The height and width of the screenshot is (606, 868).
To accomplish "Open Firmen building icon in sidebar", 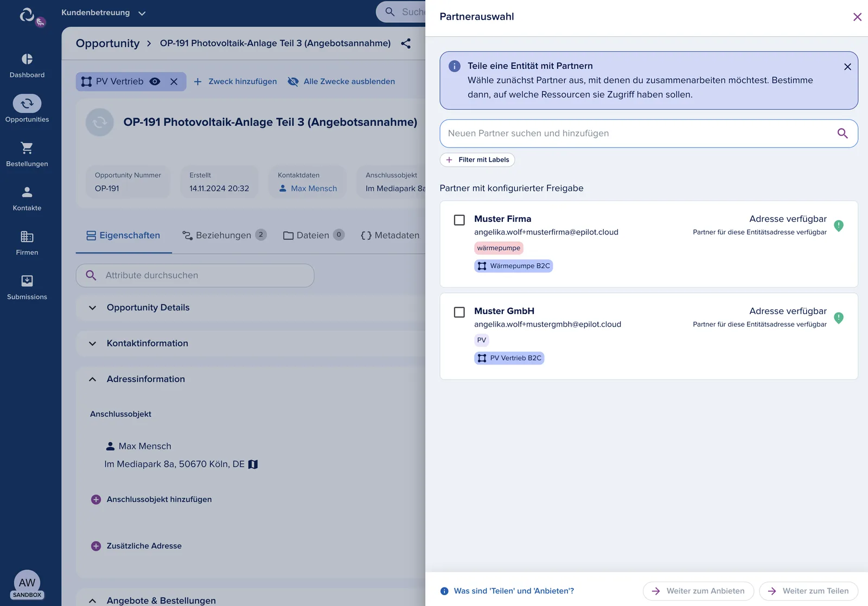I will click(27, 237).
